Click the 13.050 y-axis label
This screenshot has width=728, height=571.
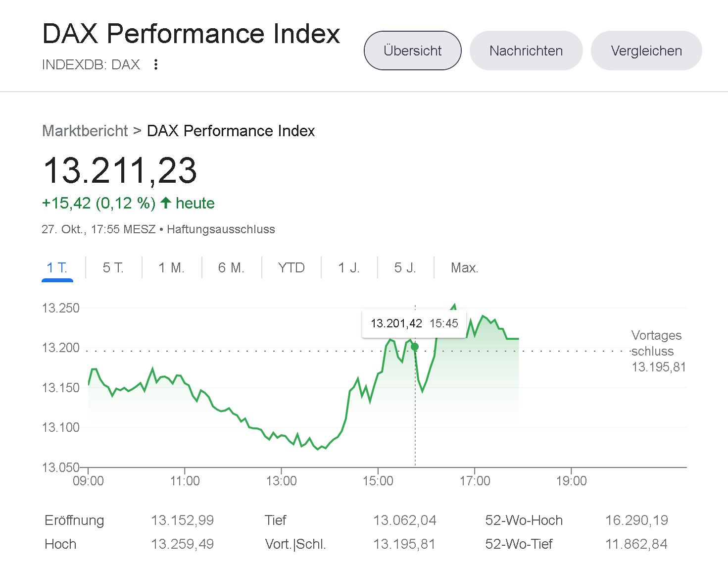[x=60, y=467]
